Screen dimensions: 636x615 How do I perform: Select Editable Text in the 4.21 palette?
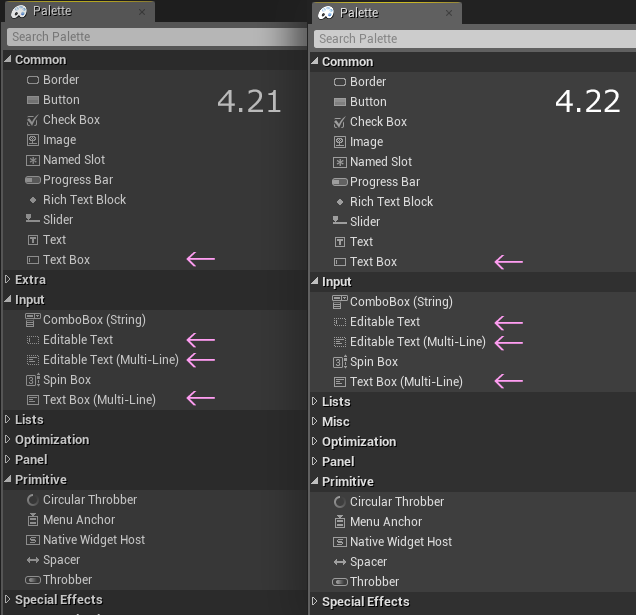coord(78,340)
